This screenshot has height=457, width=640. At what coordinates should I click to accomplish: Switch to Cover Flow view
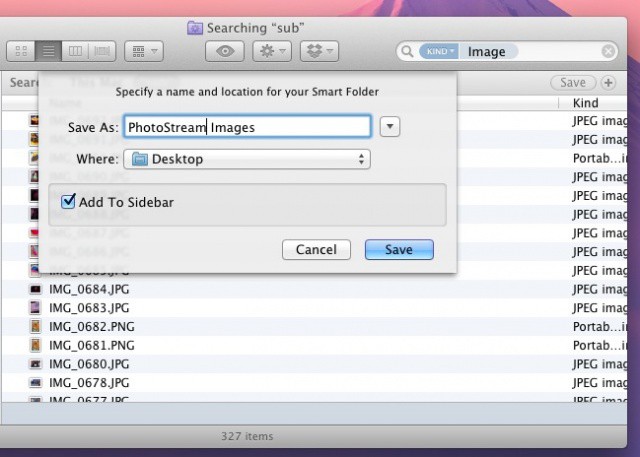click(x=103, y=51)
